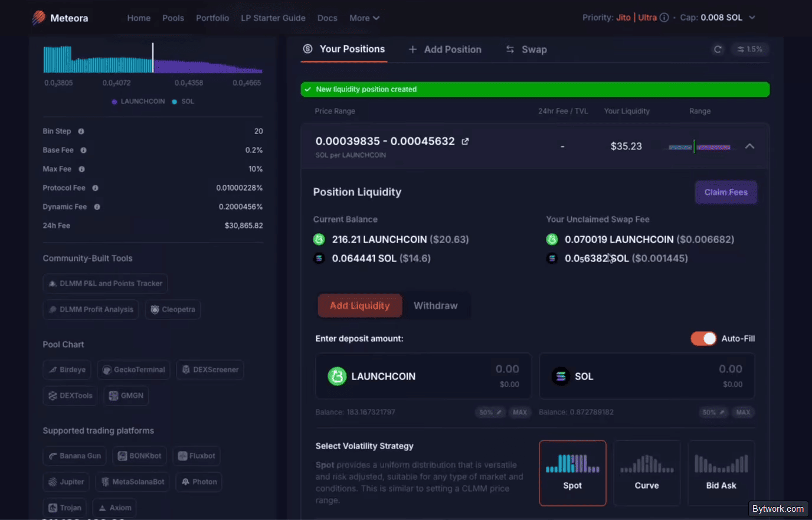
Task: Switch to Add Position tab
Action: [x=445, y=50]
